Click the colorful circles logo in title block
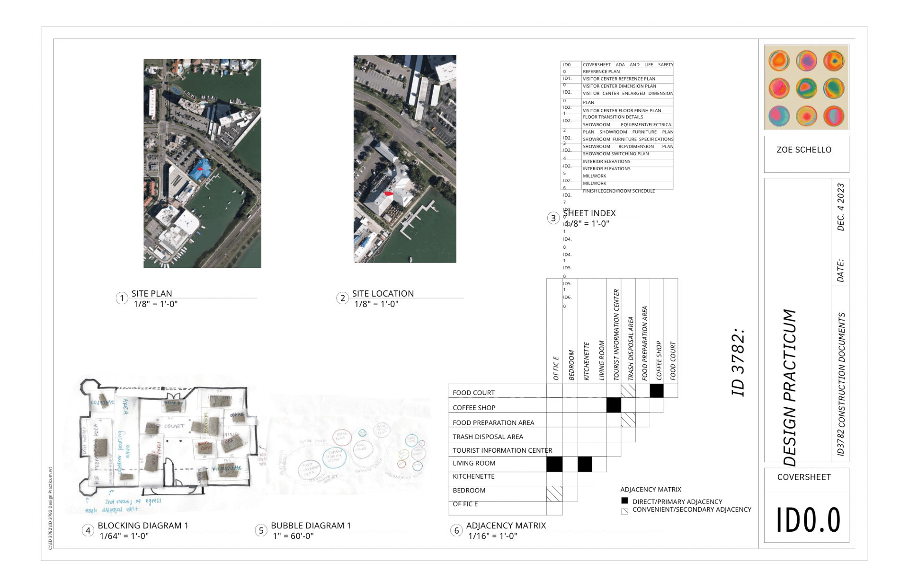The height and width of the screenshot is (588, 909). (806, 88)
